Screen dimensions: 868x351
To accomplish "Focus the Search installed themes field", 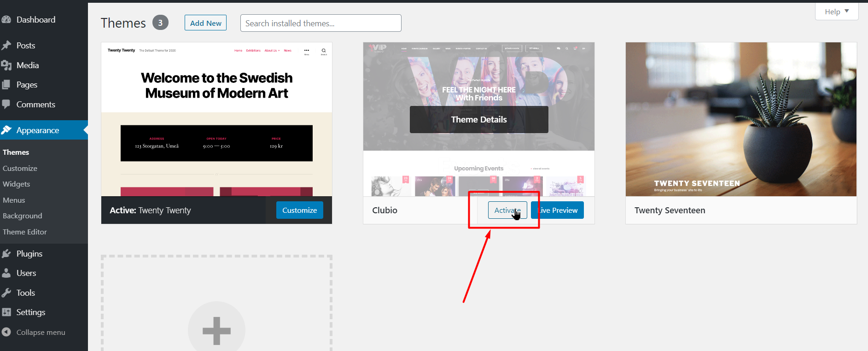I will 320,23.
